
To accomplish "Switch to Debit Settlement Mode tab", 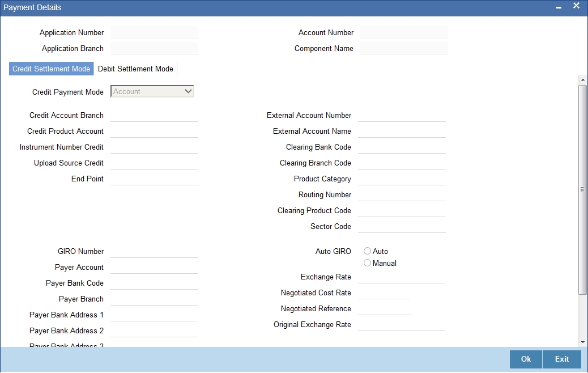I will pos(135,69).
